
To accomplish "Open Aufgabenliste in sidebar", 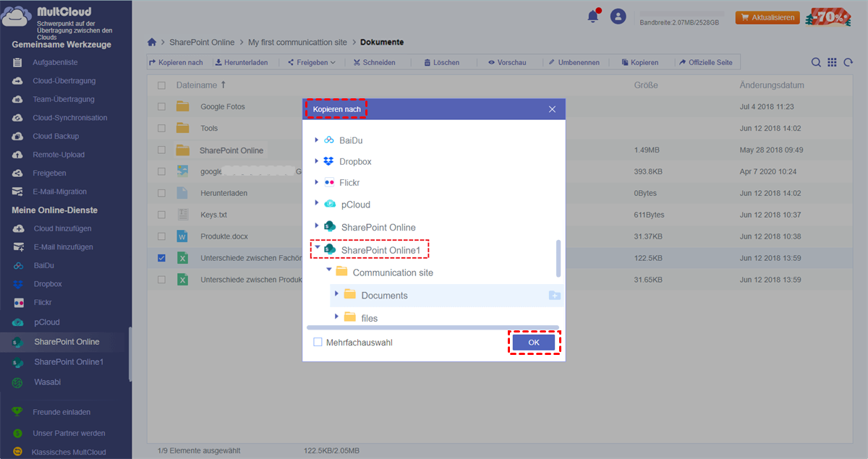I will tap(55, 63).
